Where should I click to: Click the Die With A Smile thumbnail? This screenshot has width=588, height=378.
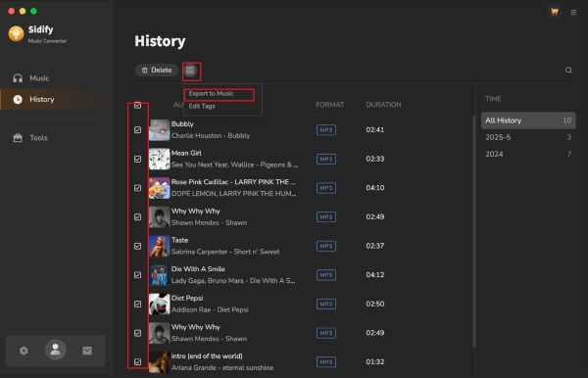[x=160, y=275]
